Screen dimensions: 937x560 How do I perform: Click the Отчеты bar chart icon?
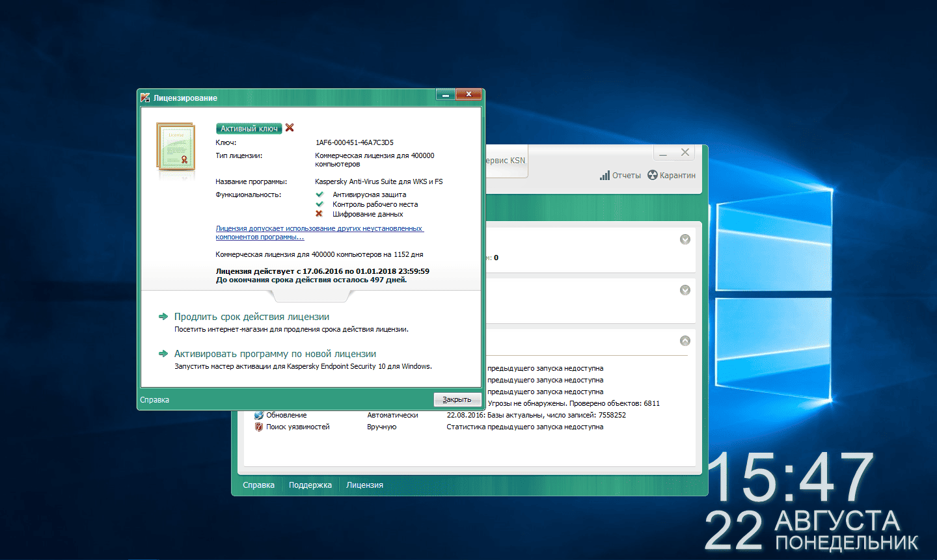(604, 176)
